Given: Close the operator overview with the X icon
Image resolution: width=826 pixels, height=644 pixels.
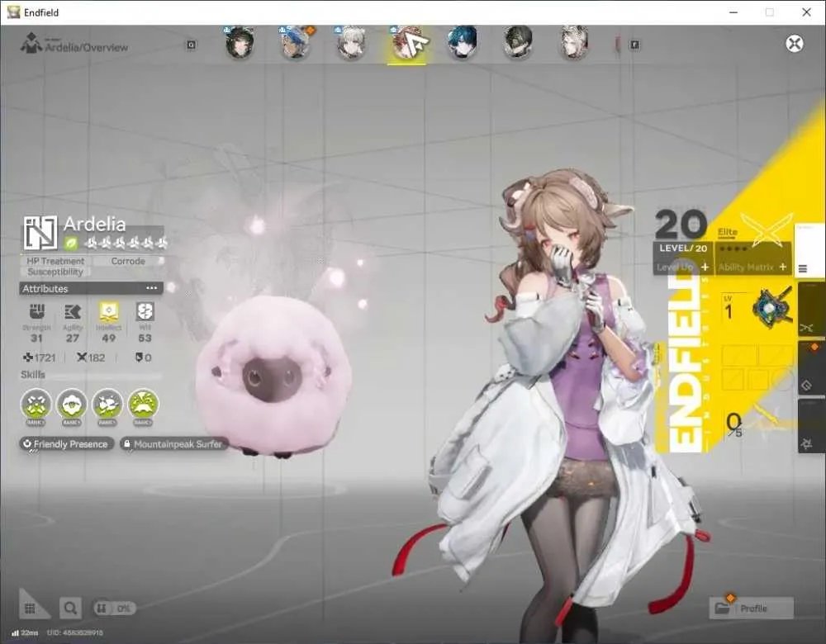Looking at the screenshot, I should click(795, 44).
